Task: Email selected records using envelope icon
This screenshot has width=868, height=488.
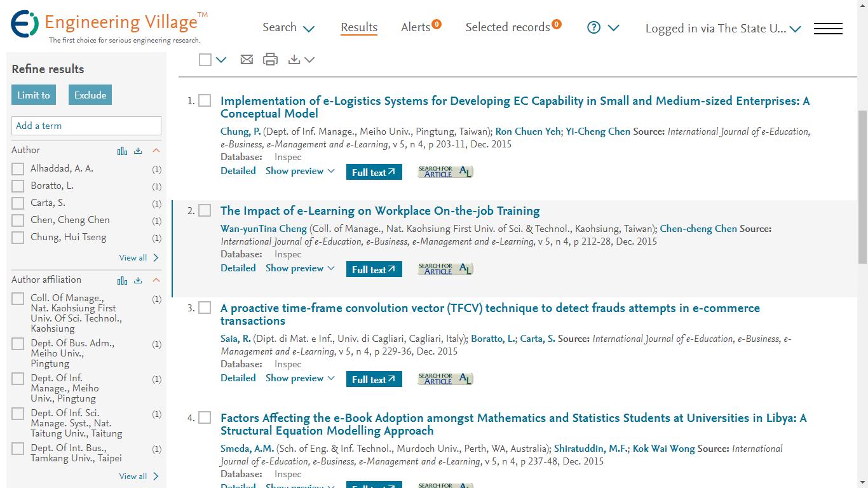Action: click(247, 59)
